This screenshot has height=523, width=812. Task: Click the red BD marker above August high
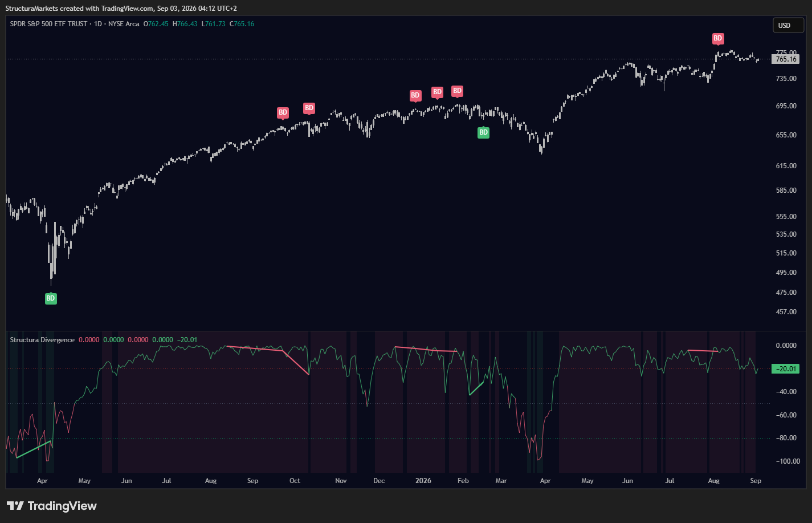[x=718, y=39]
